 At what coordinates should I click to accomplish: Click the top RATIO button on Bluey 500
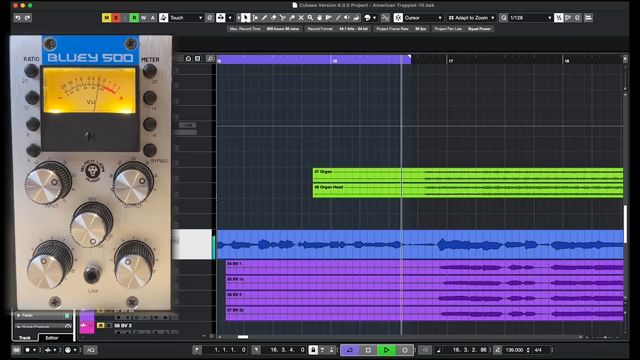click(31, 71)
